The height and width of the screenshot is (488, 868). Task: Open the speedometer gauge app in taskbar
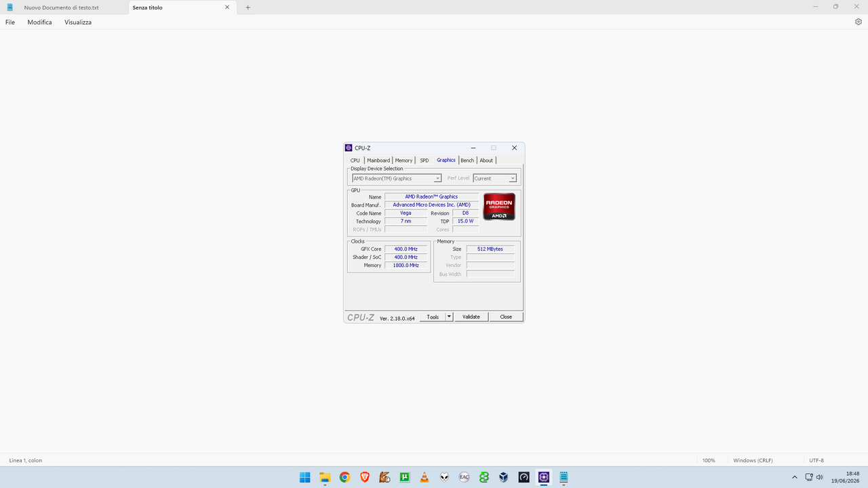(x=524, y=477)
